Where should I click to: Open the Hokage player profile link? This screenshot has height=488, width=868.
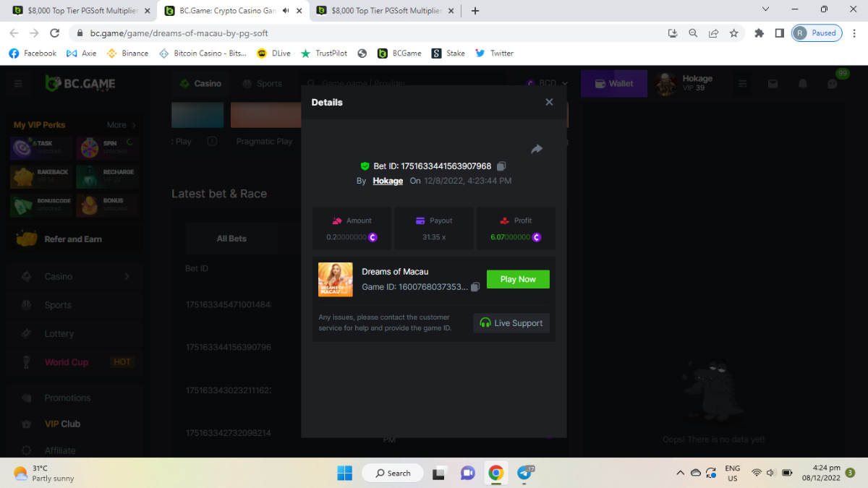[x=388, y=181]
